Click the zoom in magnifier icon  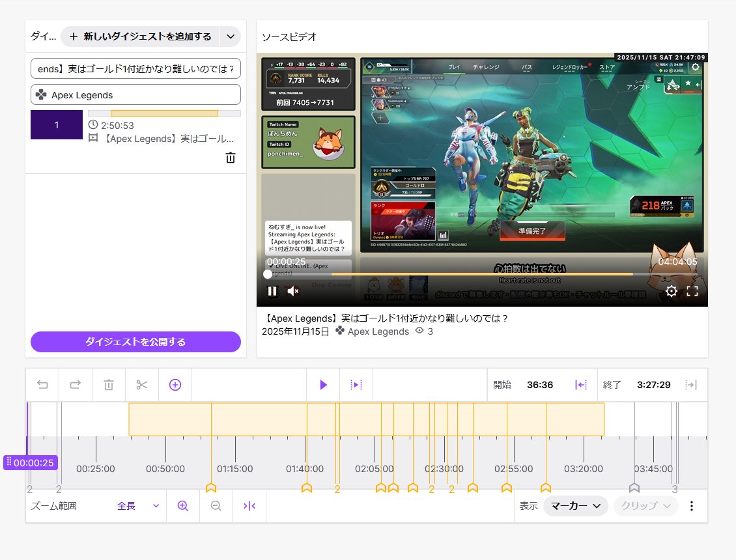click(183, 506)
